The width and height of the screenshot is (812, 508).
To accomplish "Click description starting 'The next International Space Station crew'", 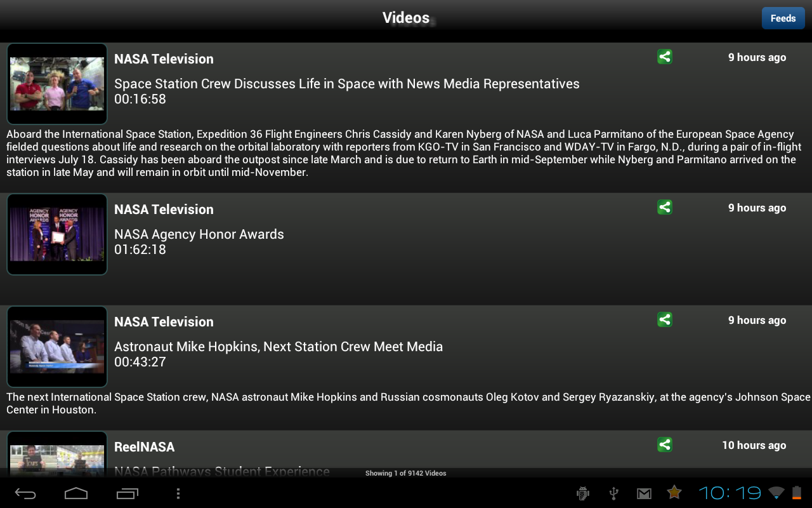I will click(x=409, y=403).
